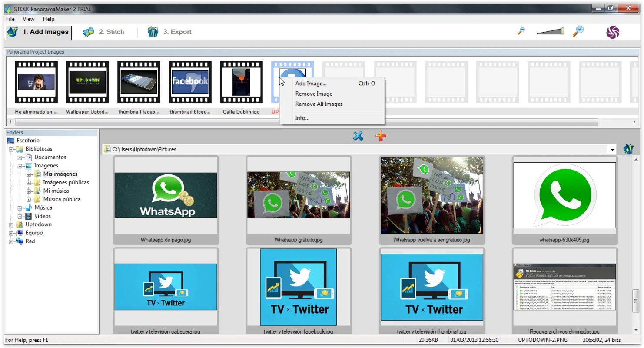The image size is (644, 348).
Task: Click the Uptodown user folder icon
Action: pyautogui.click(x=20, y=224)
